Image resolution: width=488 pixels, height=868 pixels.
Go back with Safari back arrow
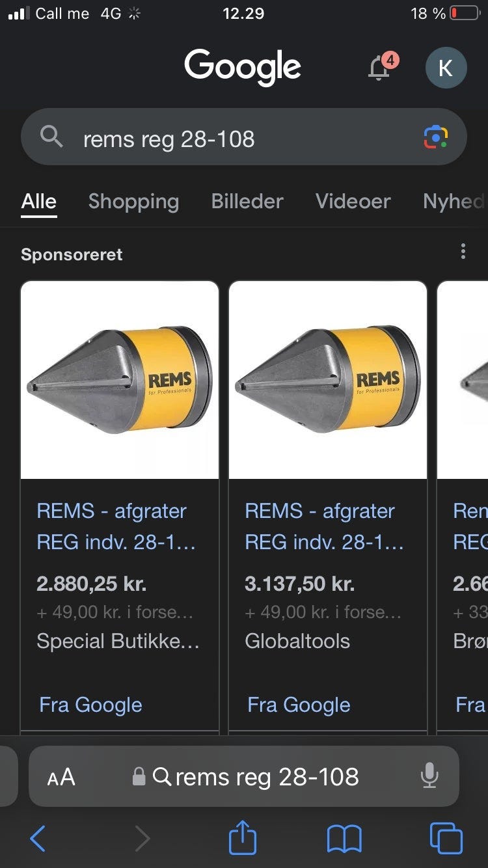38,838
